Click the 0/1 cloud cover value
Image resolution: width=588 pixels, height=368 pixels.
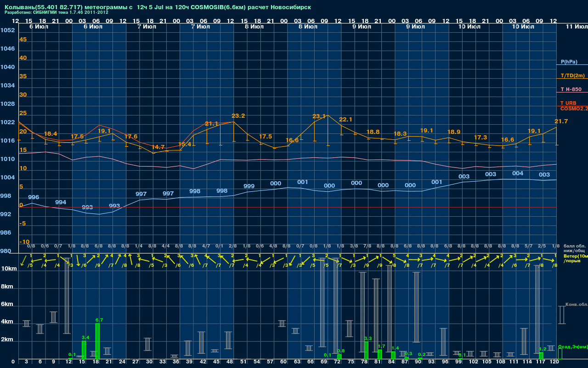point(220,246)
